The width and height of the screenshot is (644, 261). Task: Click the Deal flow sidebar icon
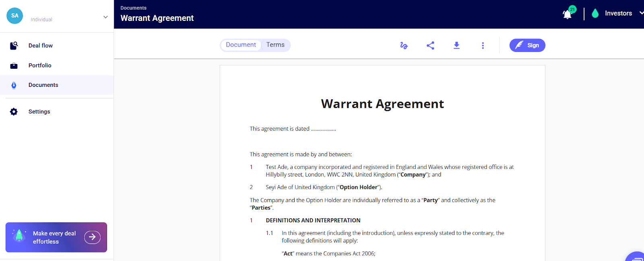(x=14, y=45)
